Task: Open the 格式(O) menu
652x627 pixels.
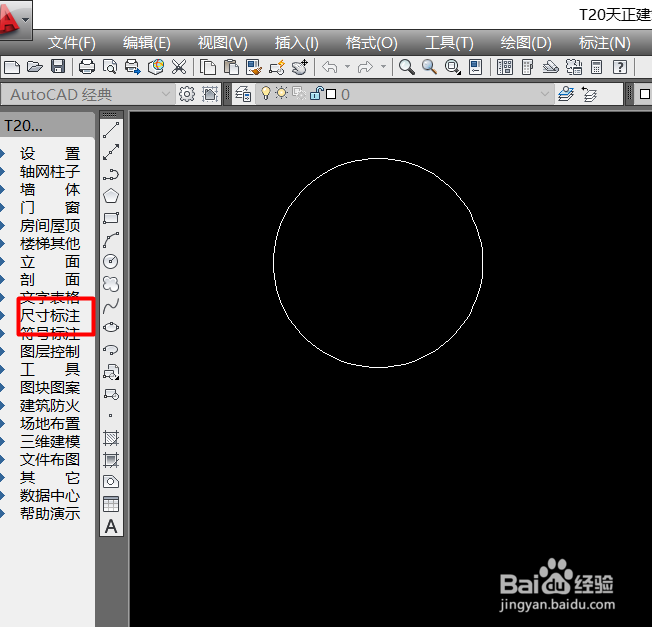Action: (371, 43)
